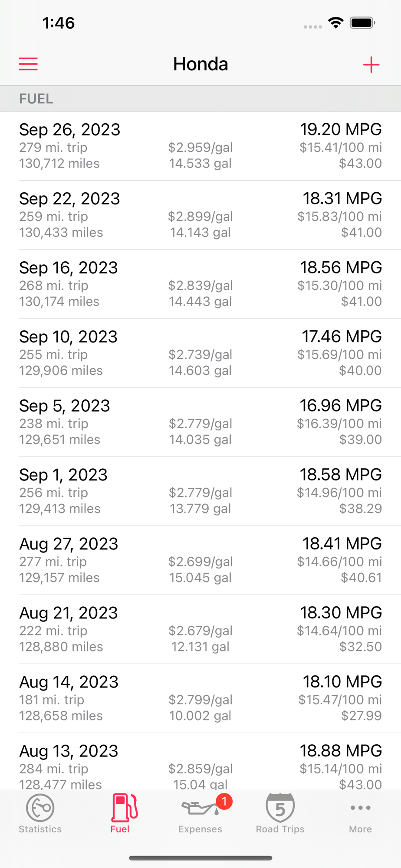
Task: Open the Road Trips tab
Action: tap(280, 814)
